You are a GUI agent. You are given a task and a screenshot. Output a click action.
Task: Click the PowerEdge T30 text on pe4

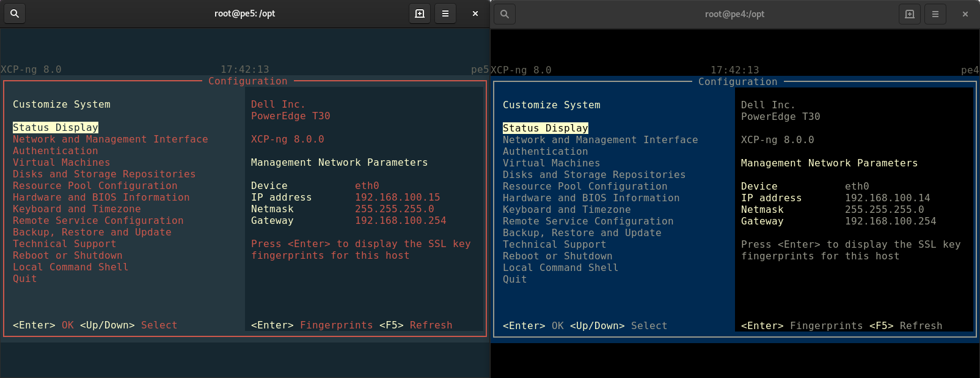781,116
